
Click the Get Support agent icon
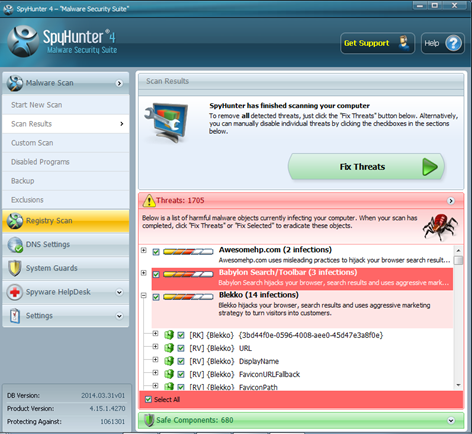tap(404, 43)
